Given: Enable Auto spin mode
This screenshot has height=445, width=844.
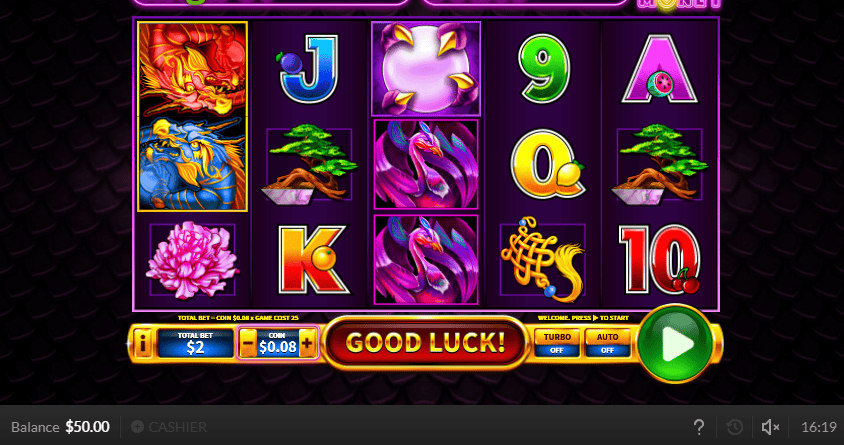Looking at the screenshot, I should point(607,343).
